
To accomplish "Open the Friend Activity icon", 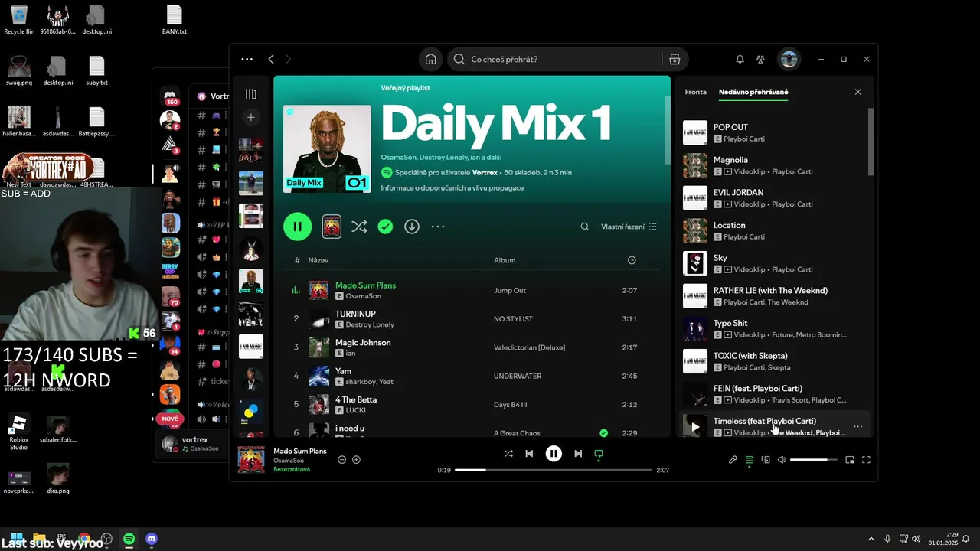I will coord(760,59).
